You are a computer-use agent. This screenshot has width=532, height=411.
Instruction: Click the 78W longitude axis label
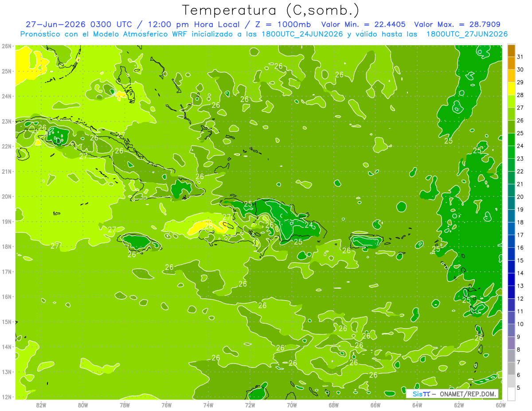click(125, 405)
